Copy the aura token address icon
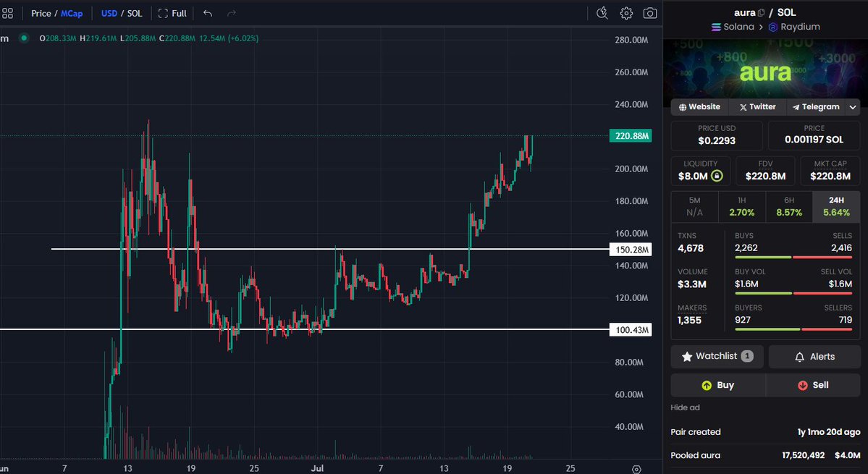Viewport: 868px width, 474px height. [761, 13]
